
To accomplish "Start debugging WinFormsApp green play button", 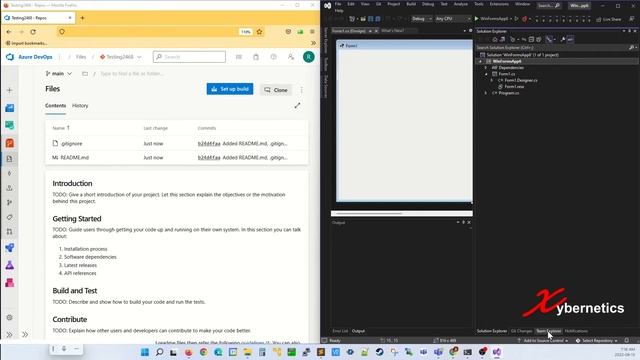I will pyautogui.click(x=476, y=19).
